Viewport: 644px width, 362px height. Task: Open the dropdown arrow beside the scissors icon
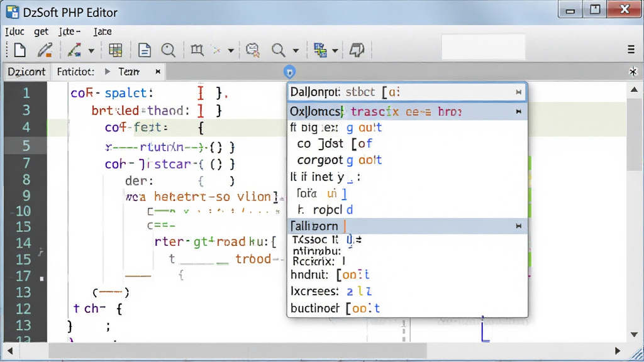click(231, 51)
